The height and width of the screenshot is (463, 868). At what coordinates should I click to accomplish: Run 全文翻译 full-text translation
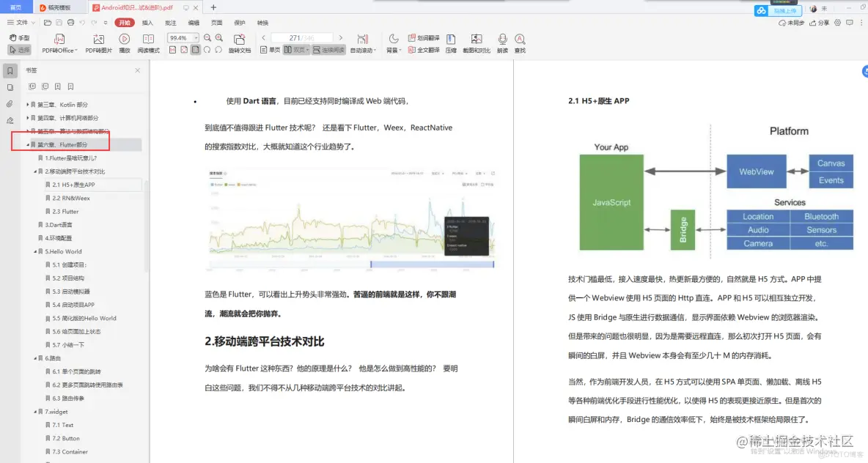tap(428, 48)
